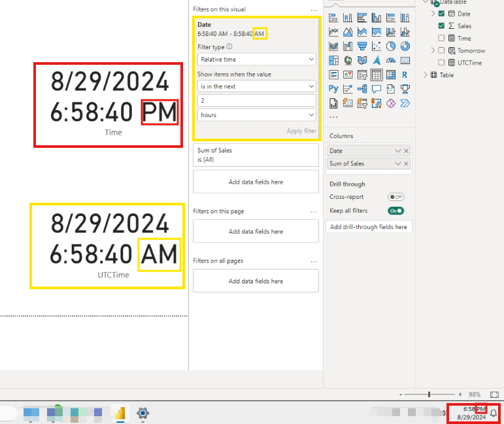Image resolution: width=504 pixels, height=424 pixels.
Task: Select the pie chart visual
Action: (391, 46)
